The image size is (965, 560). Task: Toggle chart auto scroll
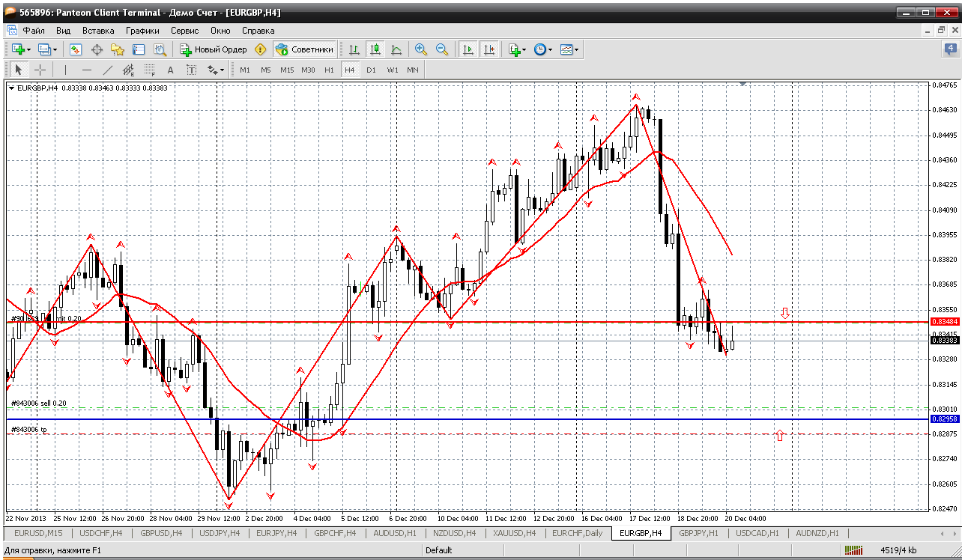tap(468, 49)
